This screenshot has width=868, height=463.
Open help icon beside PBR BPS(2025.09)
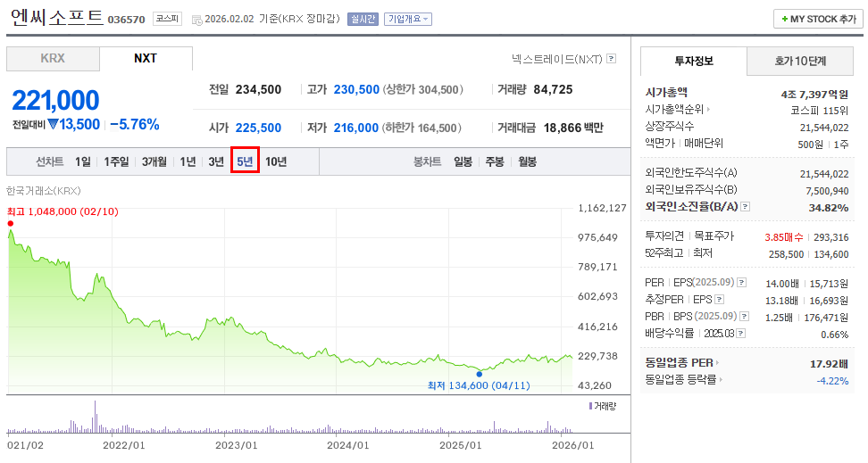pyautogui.click(x=745, y=317)
